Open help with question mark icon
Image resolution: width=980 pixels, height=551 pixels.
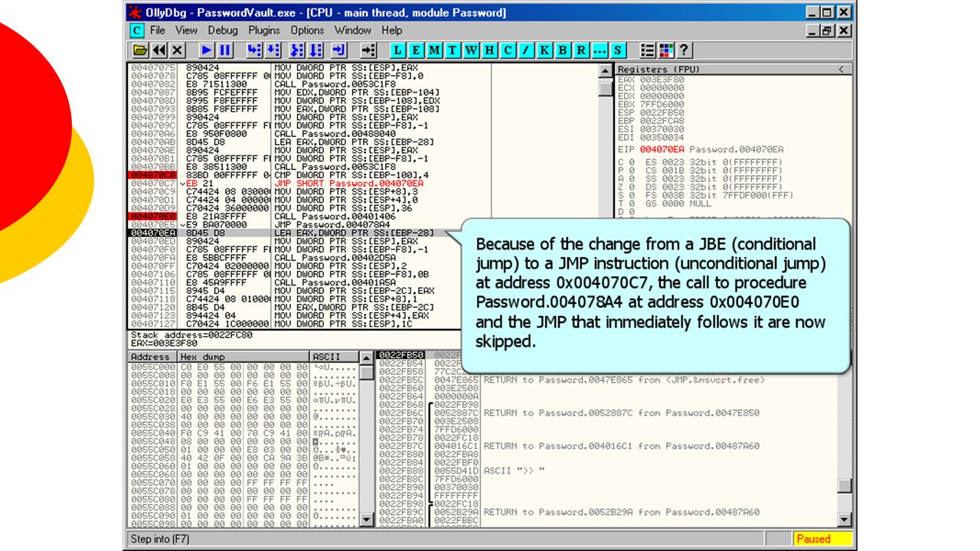684,50
